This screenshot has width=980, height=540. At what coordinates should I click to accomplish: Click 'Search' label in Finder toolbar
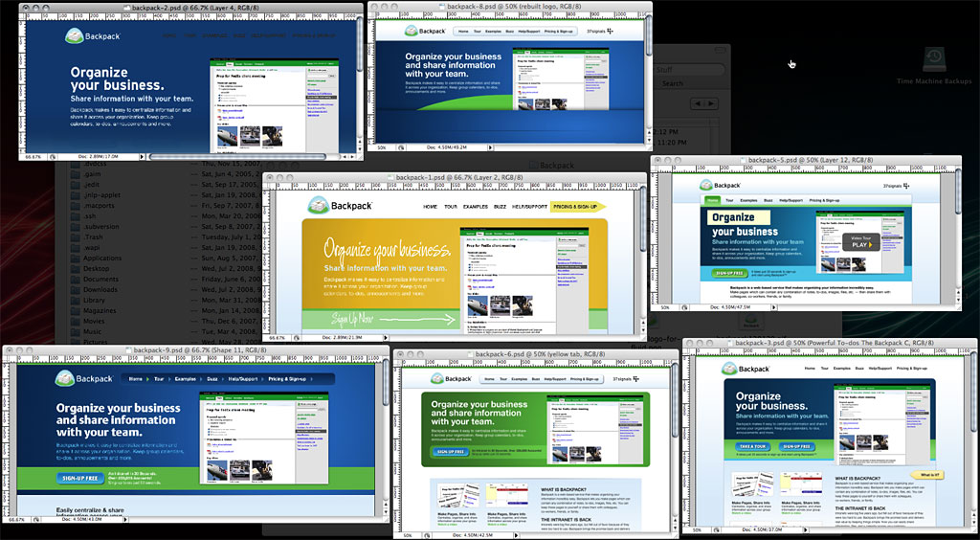[x=673, y=83]
